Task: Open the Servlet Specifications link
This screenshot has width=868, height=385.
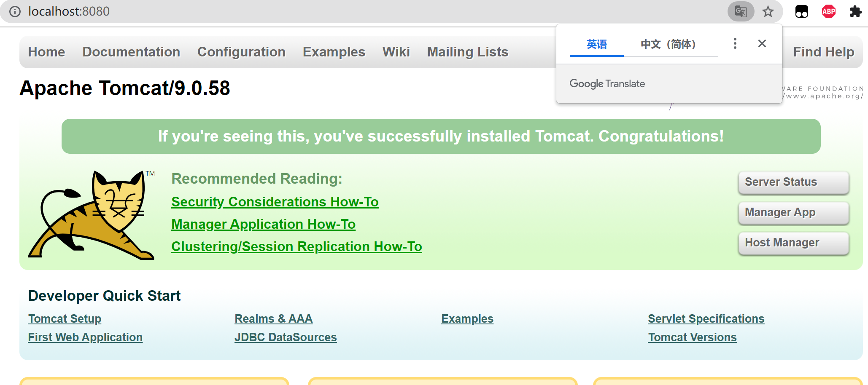Action: (x=706, y=319)
